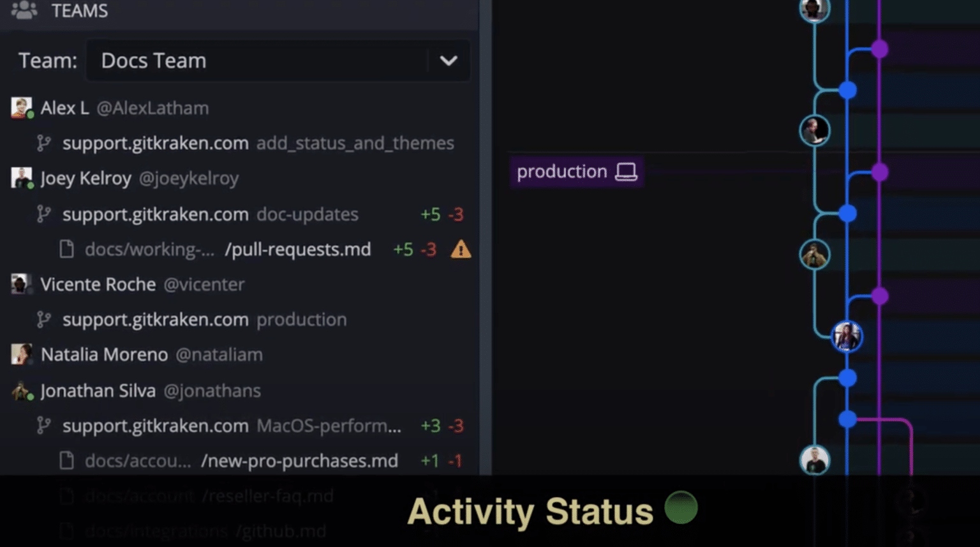
Task: Click Joey Kelroy's online status indicator
Action: pos(29,185)
